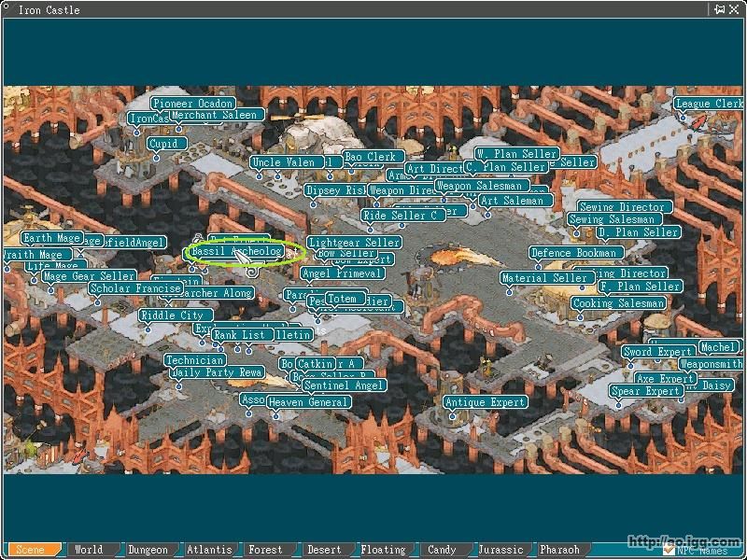Select the F. Plan Seller label
The width and height of the screenshot is (747, 560).
click(641, 287)
